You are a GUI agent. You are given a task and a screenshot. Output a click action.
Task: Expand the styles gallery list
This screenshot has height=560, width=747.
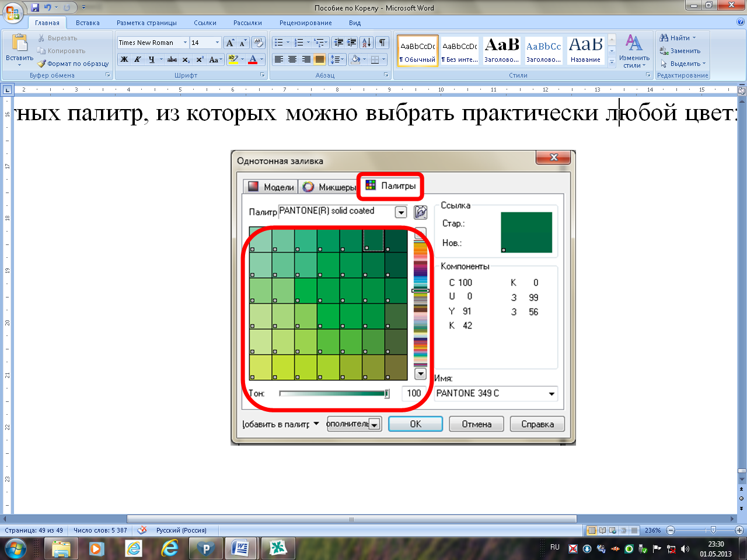click(x=612, y=62)
